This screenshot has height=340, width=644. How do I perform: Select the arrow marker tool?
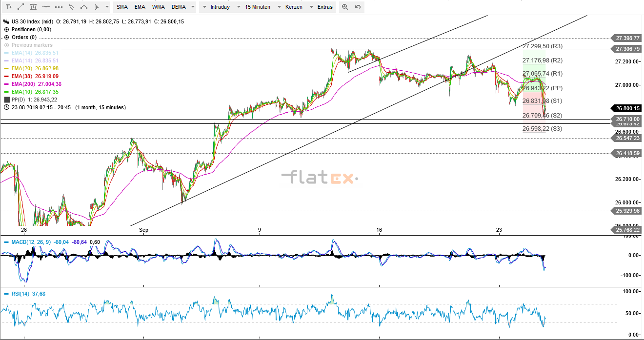point(97,7)
